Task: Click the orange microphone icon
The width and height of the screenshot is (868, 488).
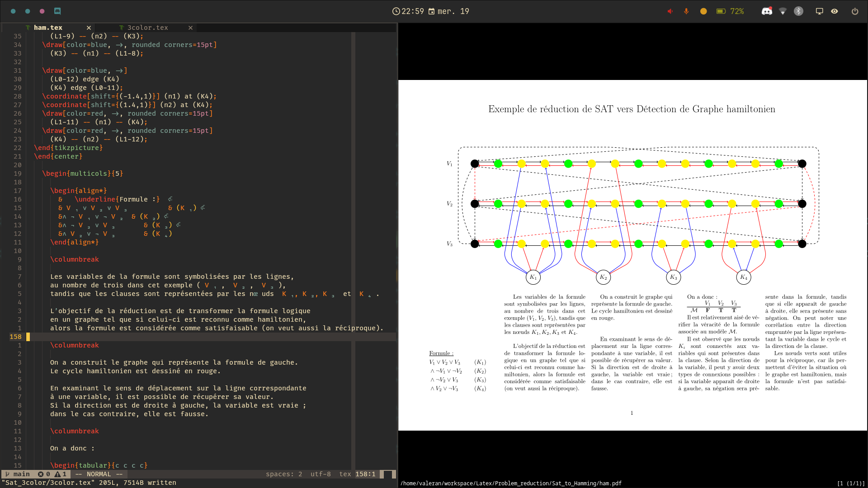Action: 686,11
